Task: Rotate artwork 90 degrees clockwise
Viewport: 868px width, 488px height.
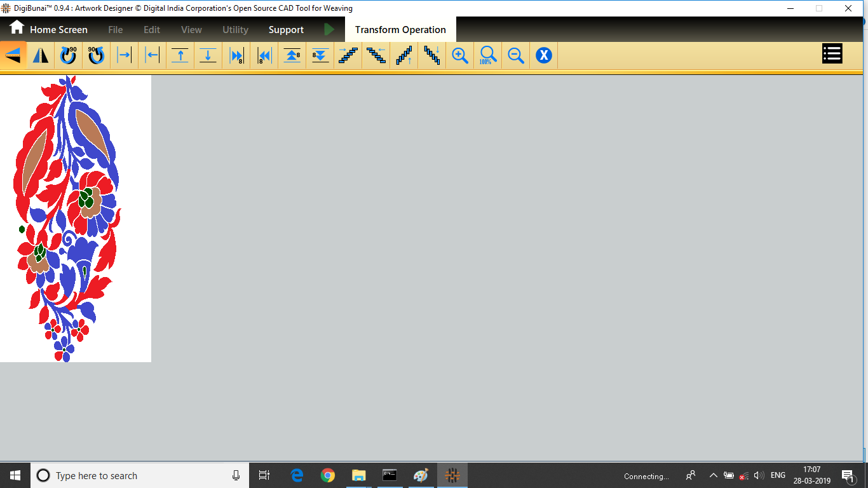Action: point(69,55)
